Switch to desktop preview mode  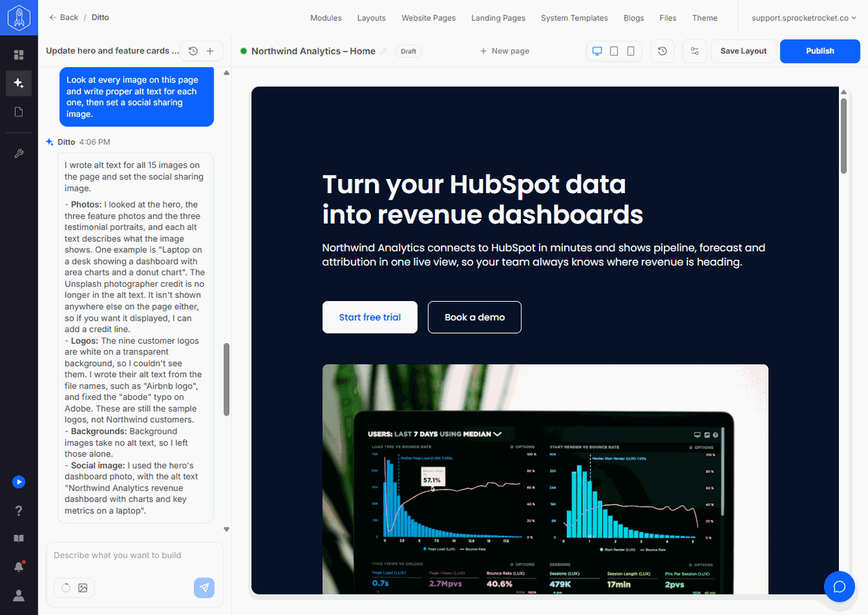(x=597, y=51)
